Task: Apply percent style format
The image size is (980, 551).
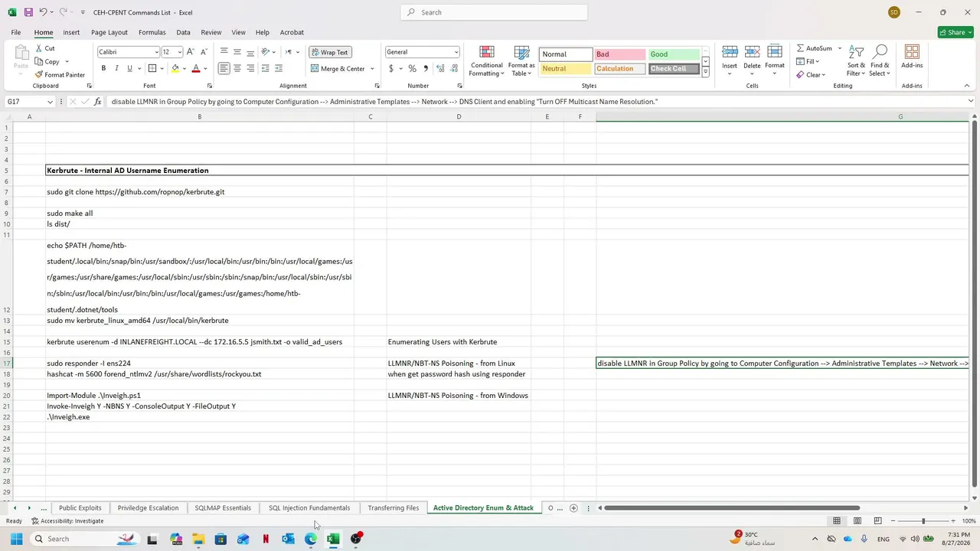Action: (412, 68)
